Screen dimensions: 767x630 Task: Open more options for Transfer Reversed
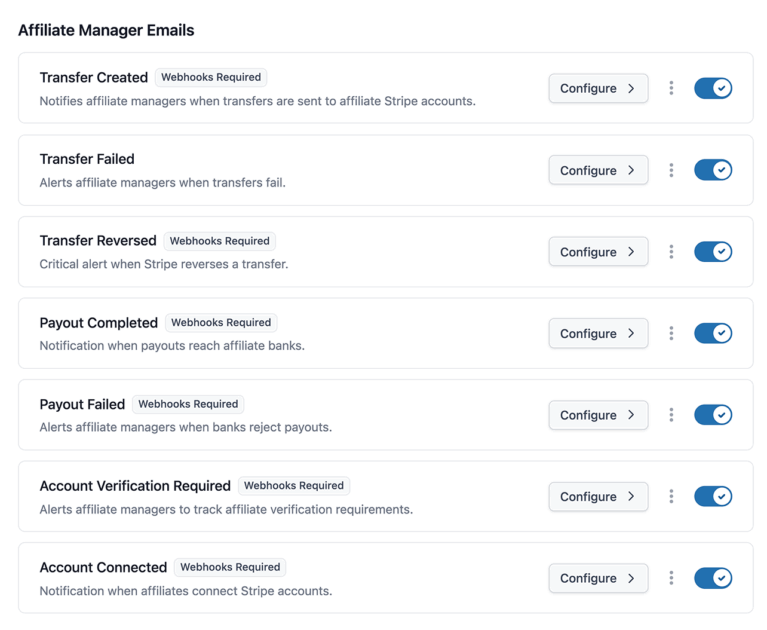[671, 252]
